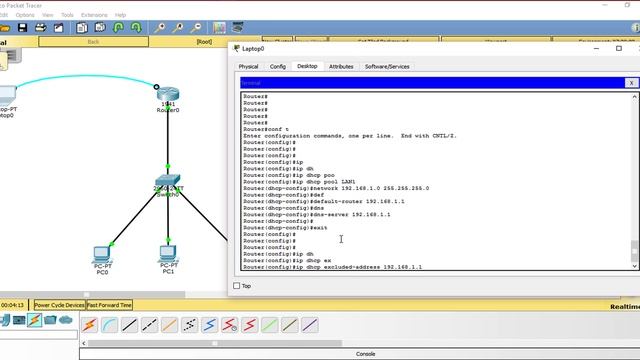Click the [Root] navigation button
Image resolution: width=640 pixels, height=360 pixels.
tap(204, 42)
